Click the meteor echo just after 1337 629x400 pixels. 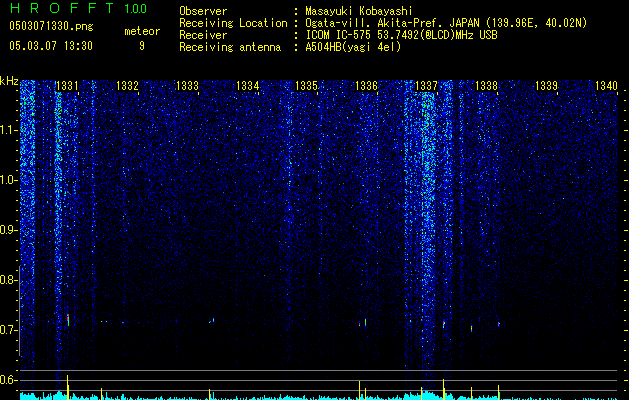[x=444, y=324]
